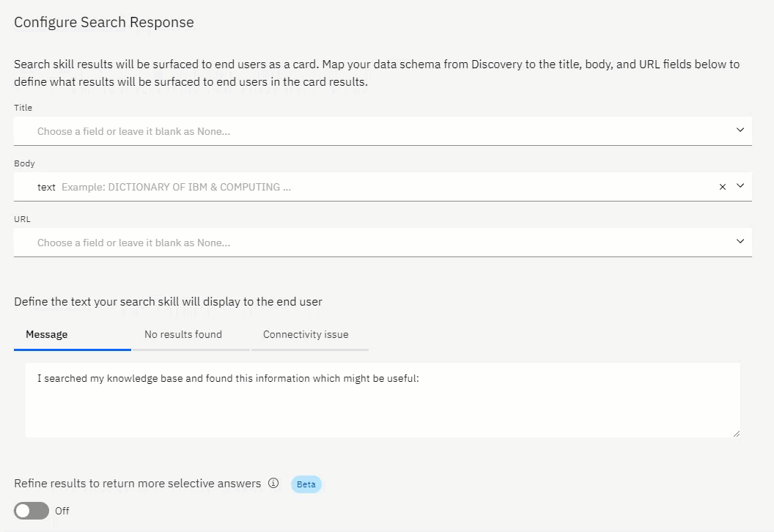This screenshot has height=532, width=774.
Task: Clear the Body field selection with X
Action: pos(723,187)
